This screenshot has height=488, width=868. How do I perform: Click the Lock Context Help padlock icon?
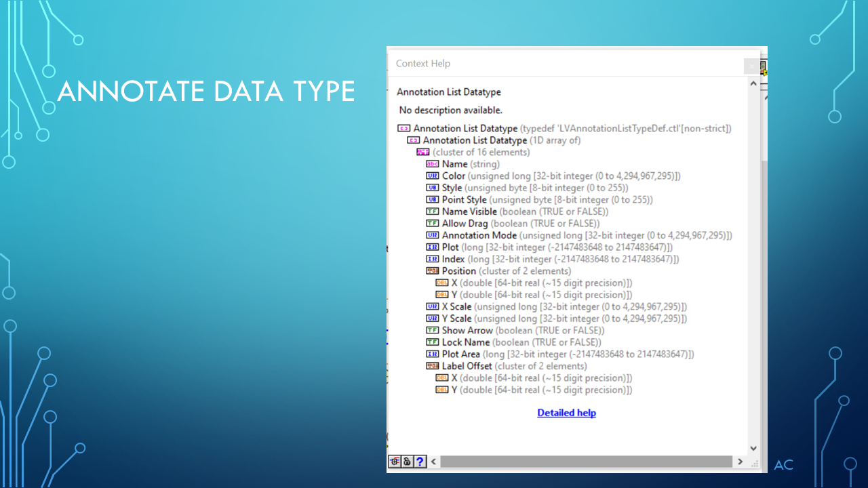tap(407, 462)
